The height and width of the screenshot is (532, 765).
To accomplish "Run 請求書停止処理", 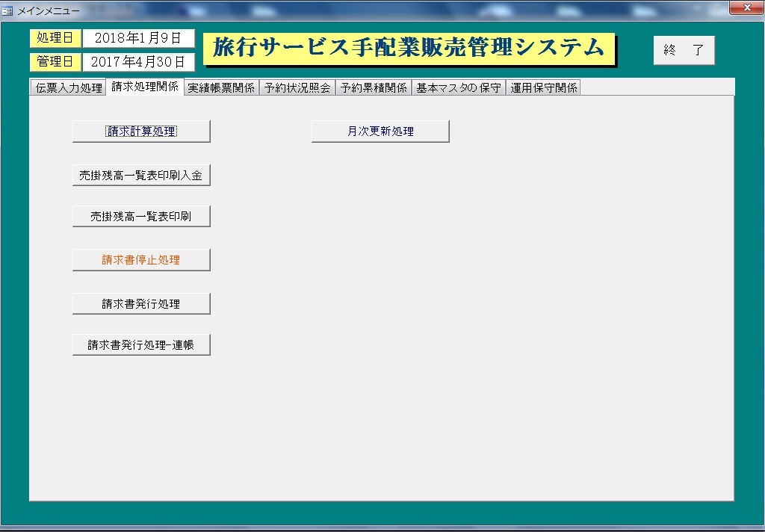I will (x=141, y=260).
